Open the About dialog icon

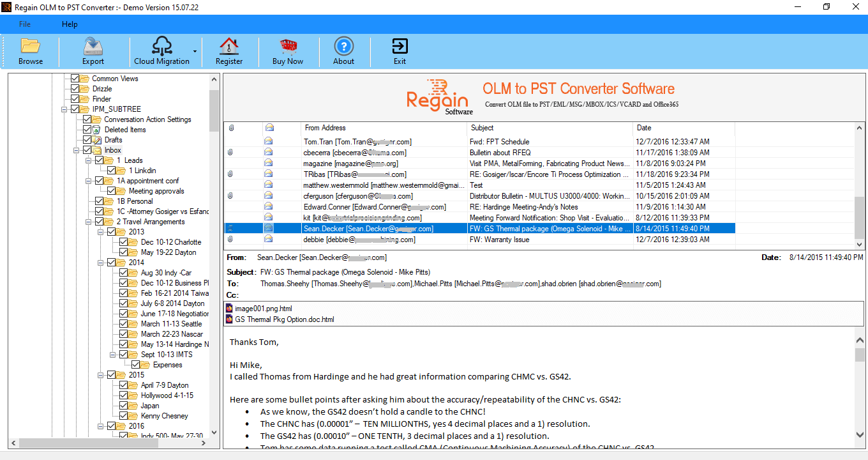[343, 51]
